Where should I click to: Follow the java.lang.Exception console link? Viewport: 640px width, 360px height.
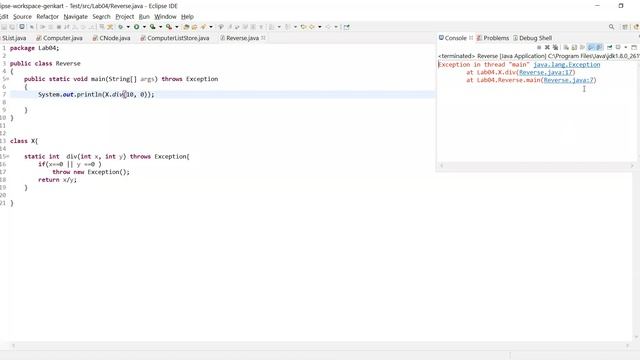(567, 64)
